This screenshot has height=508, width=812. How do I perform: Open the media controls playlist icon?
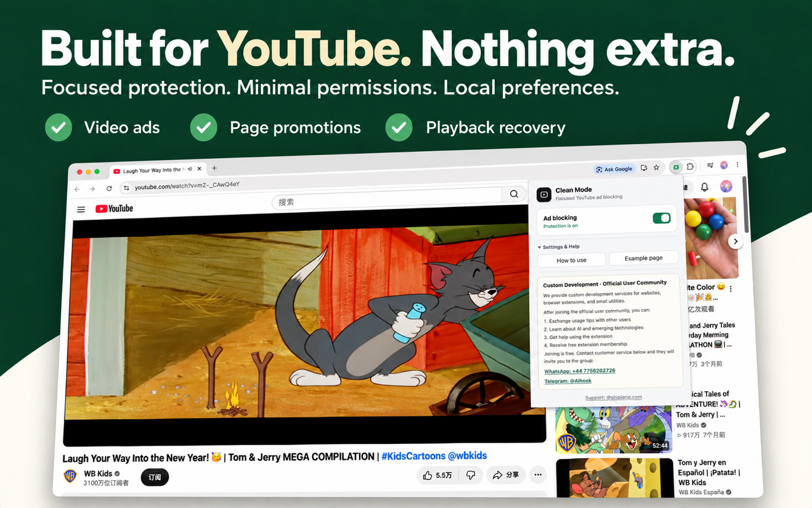(x=710, y=166)
